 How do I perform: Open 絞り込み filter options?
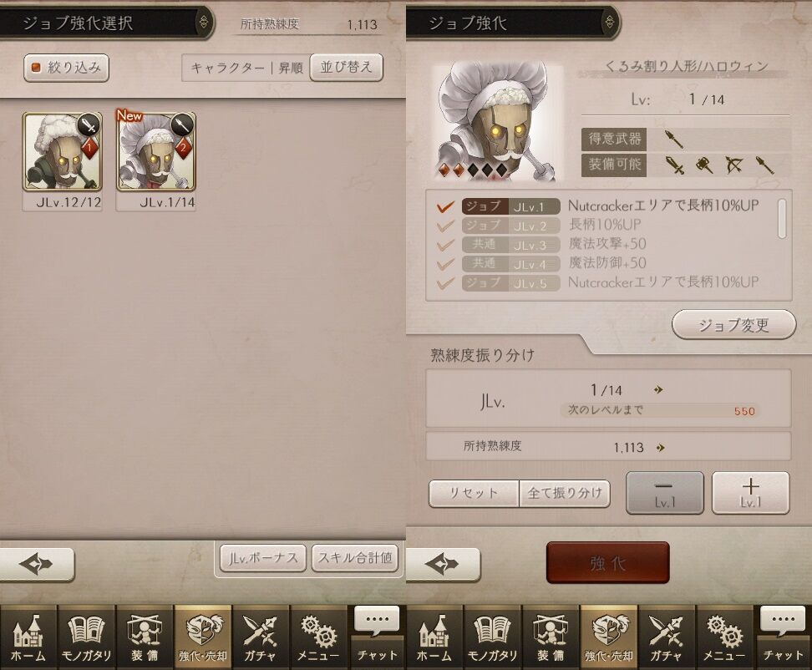66,68
